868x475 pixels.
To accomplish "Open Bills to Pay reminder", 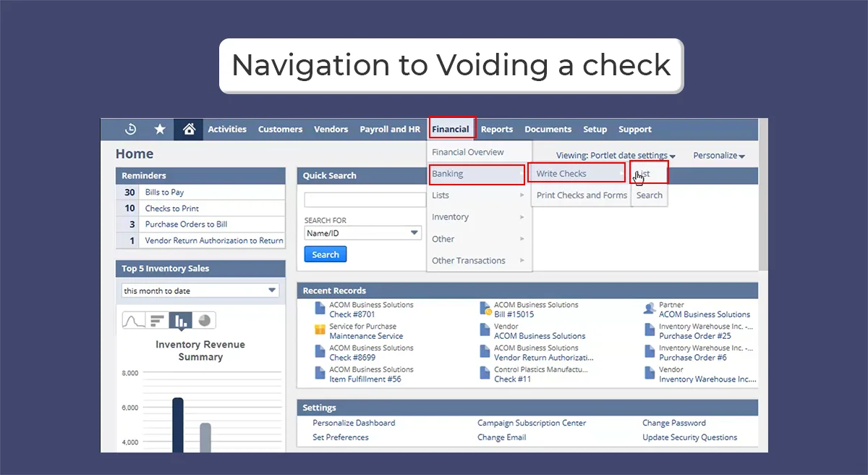I will pos(164,193).
